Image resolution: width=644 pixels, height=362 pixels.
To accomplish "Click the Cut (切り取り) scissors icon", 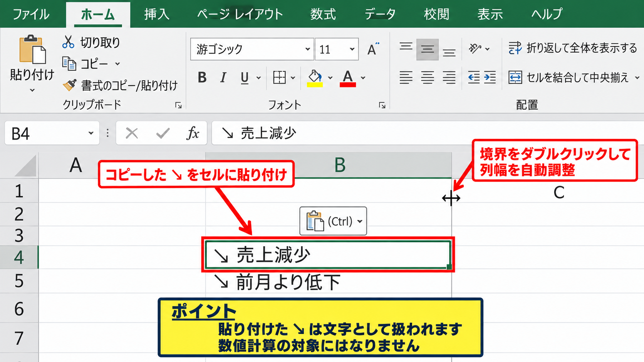I will (68, 42).
